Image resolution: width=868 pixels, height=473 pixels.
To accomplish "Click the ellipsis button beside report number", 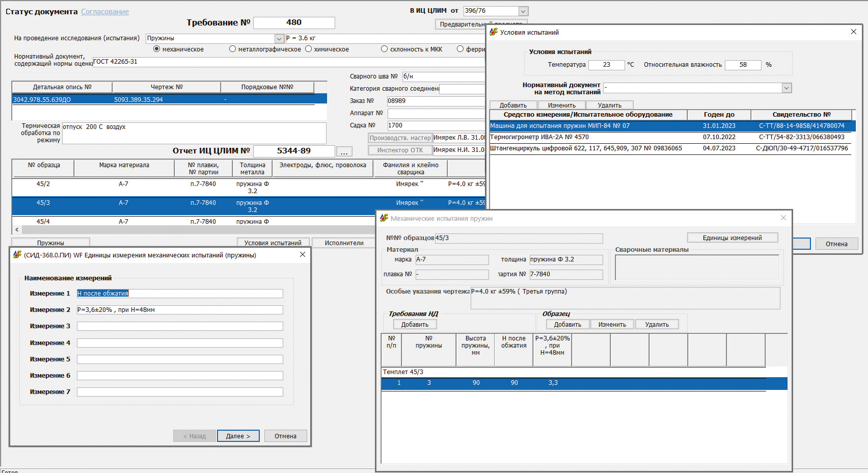I will [344, 151].
